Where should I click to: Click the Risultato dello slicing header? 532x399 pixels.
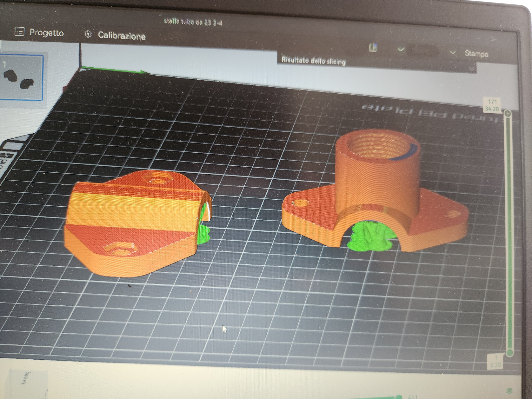click(313, 60)
